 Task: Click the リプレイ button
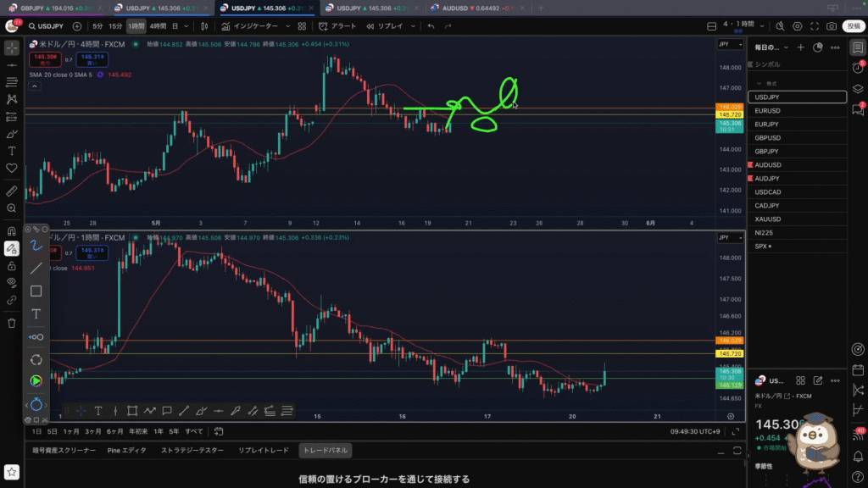point(386,26)
